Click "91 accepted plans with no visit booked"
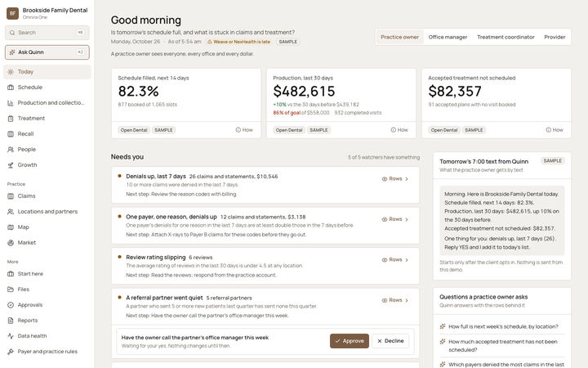This screenshot has width=588, height=368. [472, 105]
